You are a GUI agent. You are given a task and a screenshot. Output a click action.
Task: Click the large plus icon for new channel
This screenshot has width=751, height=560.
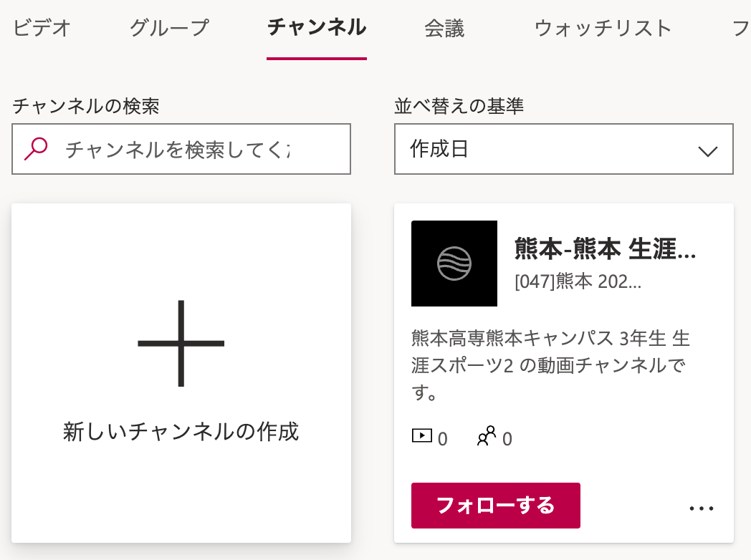[x=181, y=344]
